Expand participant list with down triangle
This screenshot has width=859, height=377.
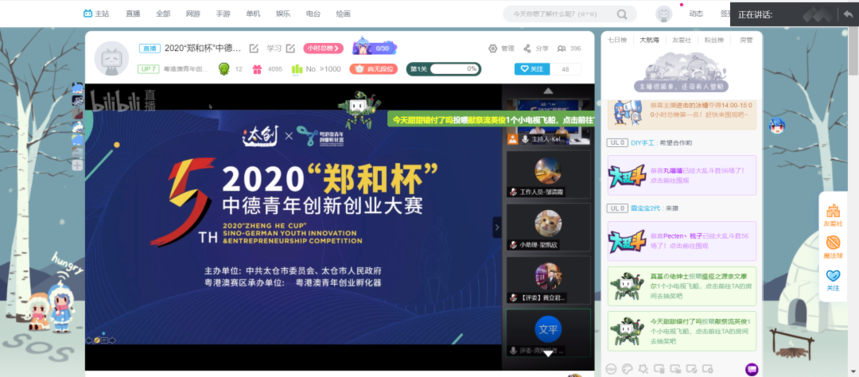[548, 354]
